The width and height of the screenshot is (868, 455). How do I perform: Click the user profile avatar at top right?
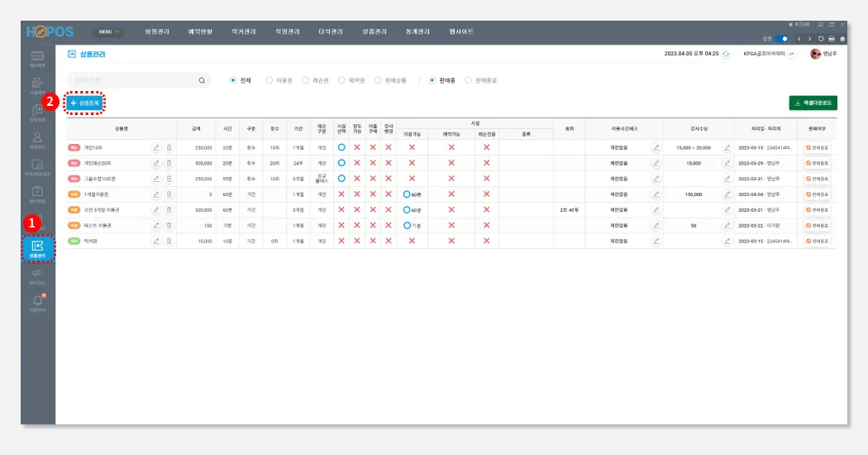[x=815, y=54]
